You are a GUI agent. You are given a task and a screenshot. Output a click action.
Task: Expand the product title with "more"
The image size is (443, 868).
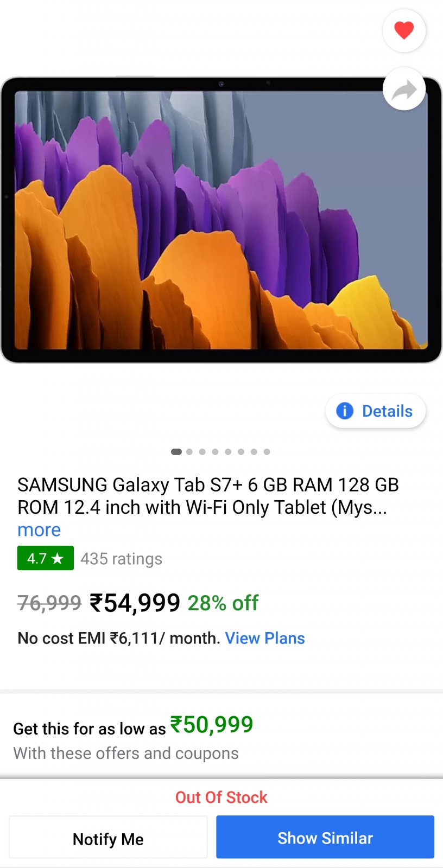pos(39,530)
